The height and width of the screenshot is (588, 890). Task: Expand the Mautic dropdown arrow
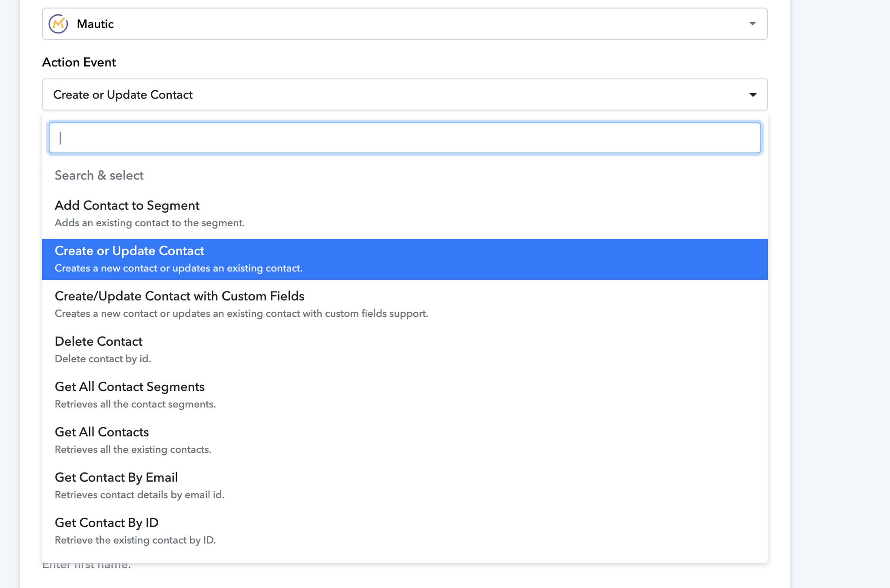(753, 24)
